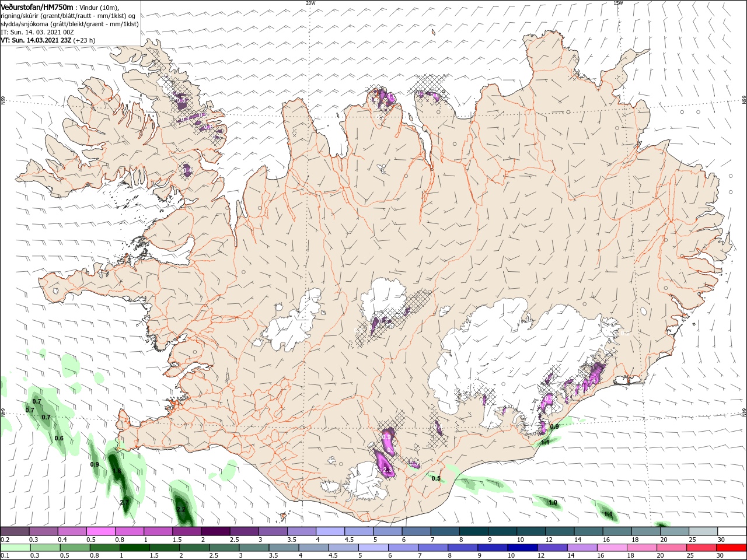This screenshot has width=747, height=560.
Task: Click the '0.1' label in rain legend
Action: (x=5, y=556)
